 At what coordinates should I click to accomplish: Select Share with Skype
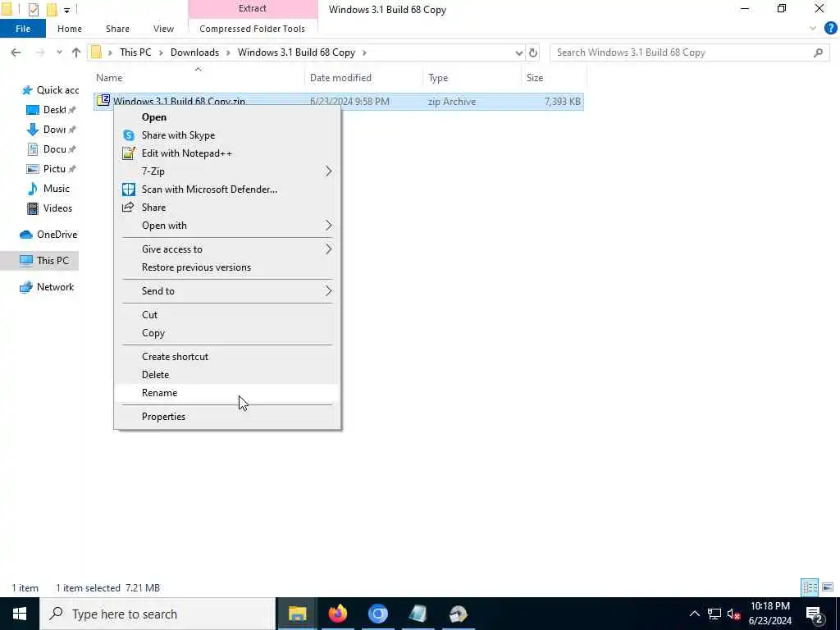(226, 135)
